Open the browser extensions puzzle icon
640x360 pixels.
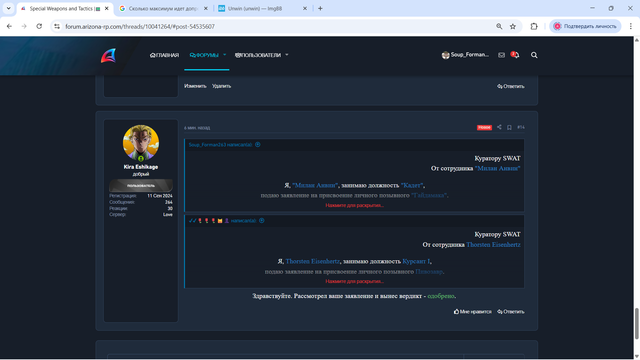[534, 26]
